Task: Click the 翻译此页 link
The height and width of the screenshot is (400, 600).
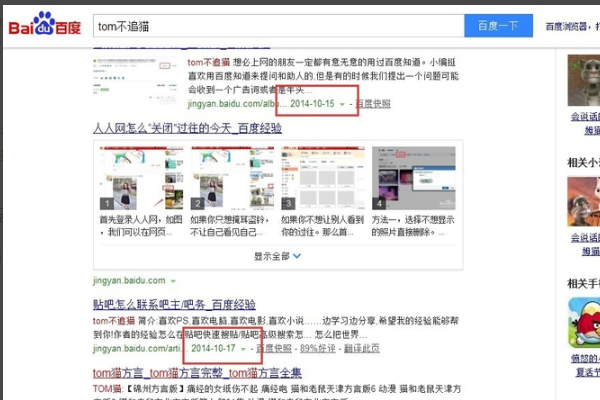Action: click(362, 348)
